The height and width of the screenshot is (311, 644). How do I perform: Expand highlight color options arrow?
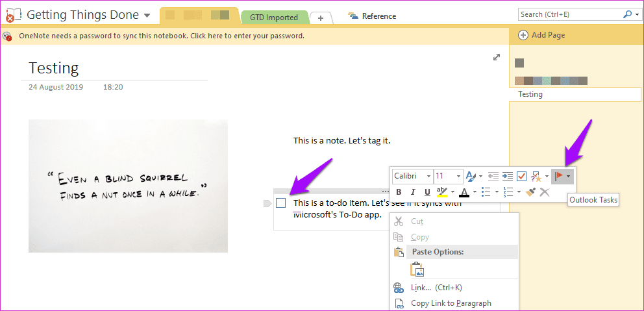pyautogui.click(x=452, y=192)
